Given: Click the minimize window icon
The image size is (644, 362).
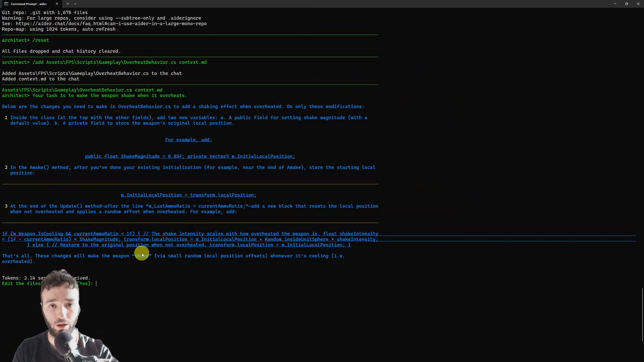Looking at the screenshot, I should [x=615, y=4].
